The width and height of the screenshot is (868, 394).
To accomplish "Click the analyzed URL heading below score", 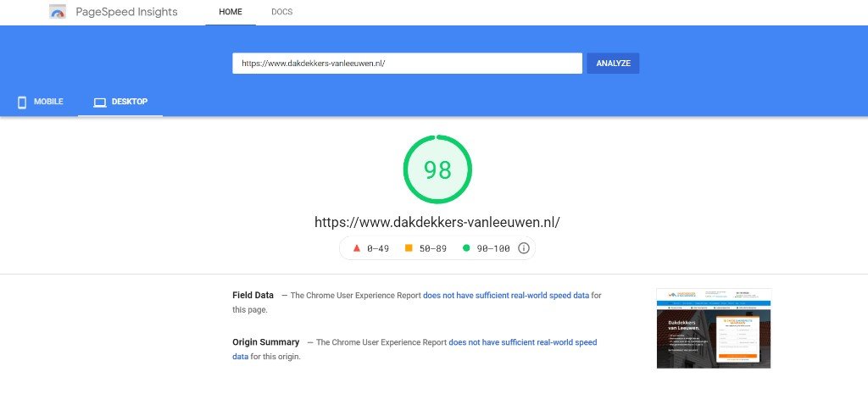I will click(x=437, y=222).
